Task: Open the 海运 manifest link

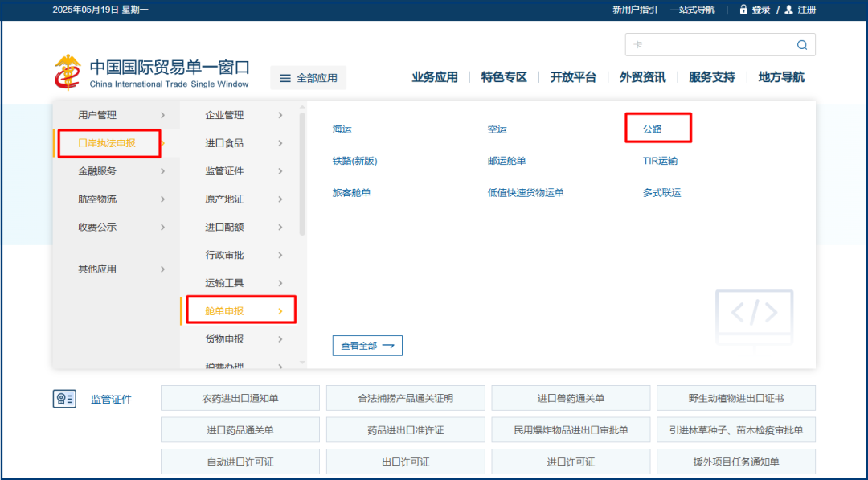Action: click(x=342, y=129)
